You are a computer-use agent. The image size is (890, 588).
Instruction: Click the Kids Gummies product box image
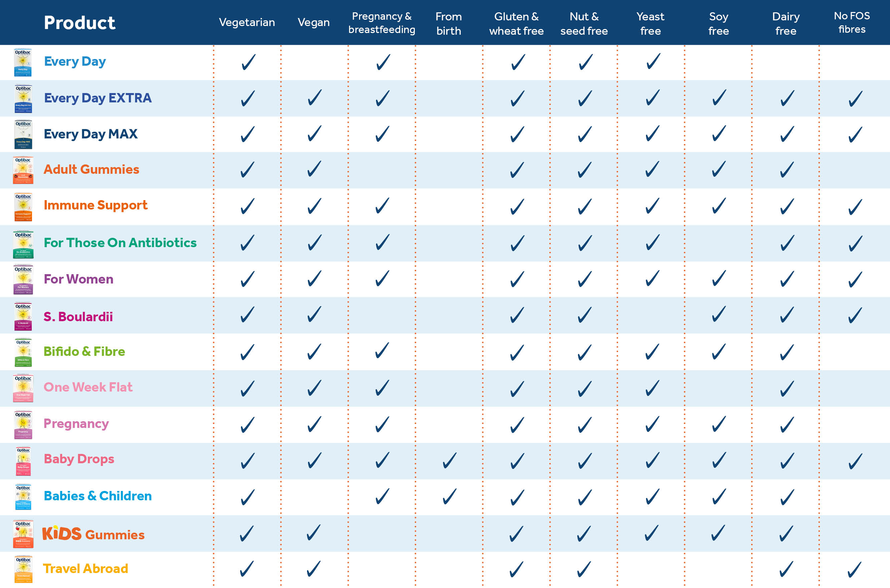coord(23,534)
